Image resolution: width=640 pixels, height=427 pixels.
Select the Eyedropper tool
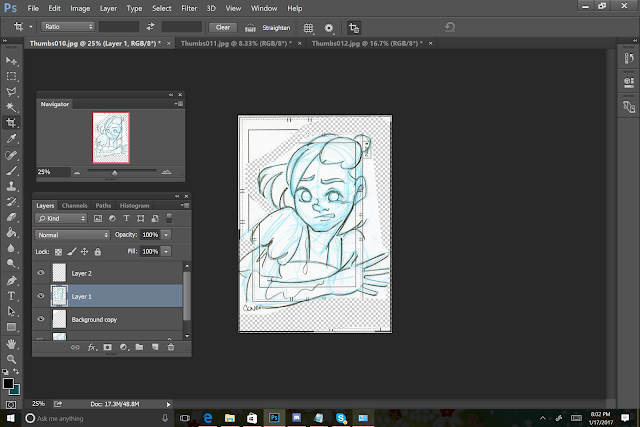(12, 139)
